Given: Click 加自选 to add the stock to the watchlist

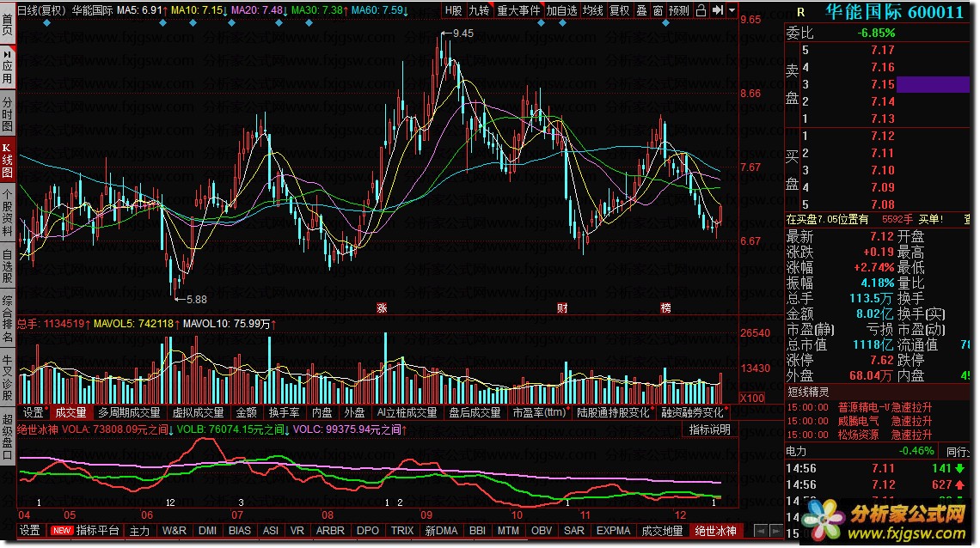Looking at the screenshot, I should (x=561, y=10).
